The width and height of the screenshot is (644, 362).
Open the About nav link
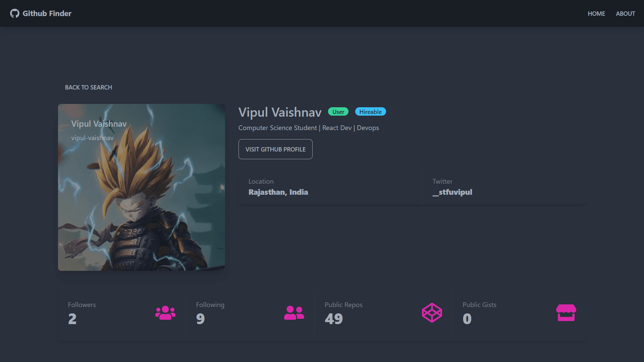[x=626, y=14]
